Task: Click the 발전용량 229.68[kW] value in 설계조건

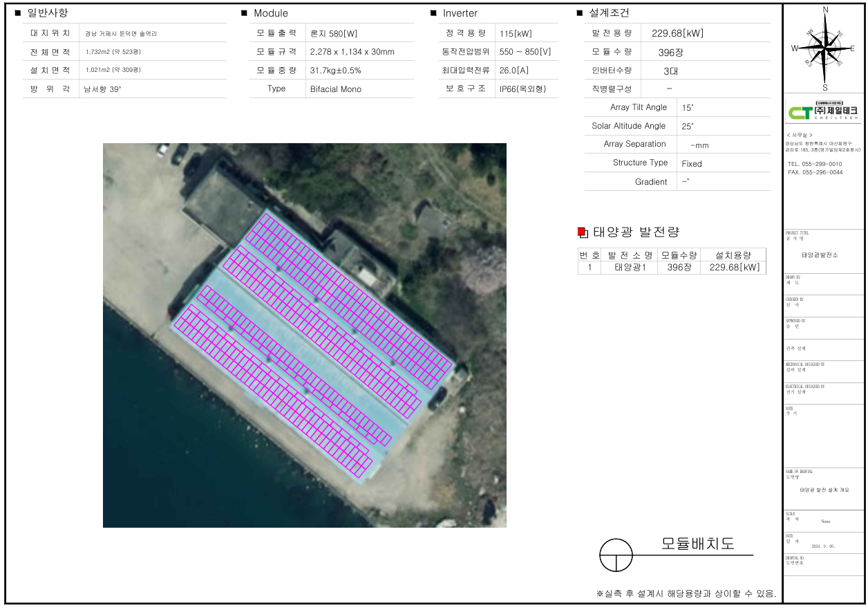Action: [677, 33]
